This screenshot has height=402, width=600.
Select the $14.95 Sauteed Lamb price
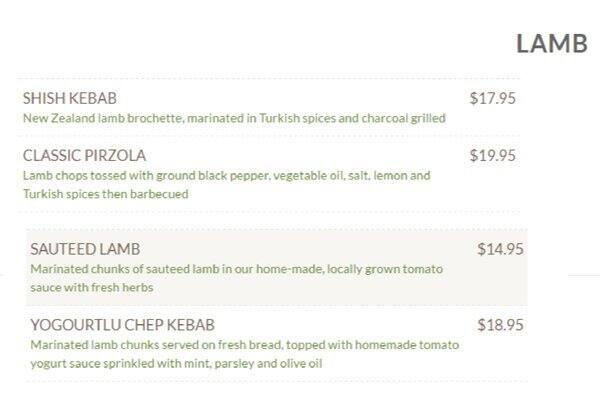500,249
